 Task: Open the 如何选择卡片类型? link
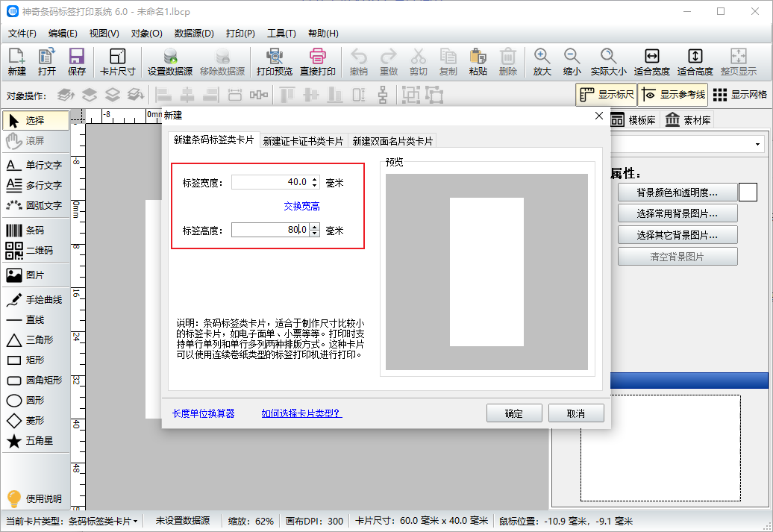coord(301,413)
